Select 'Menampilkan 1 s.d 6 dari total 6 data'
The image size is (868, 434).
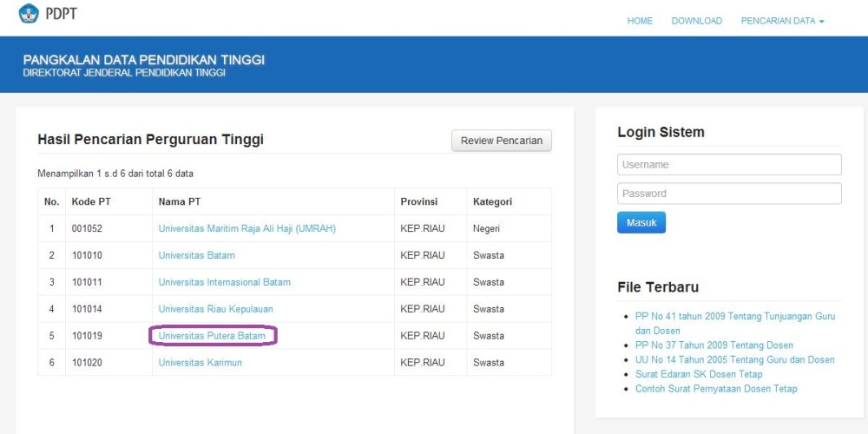tap(115, 174)
